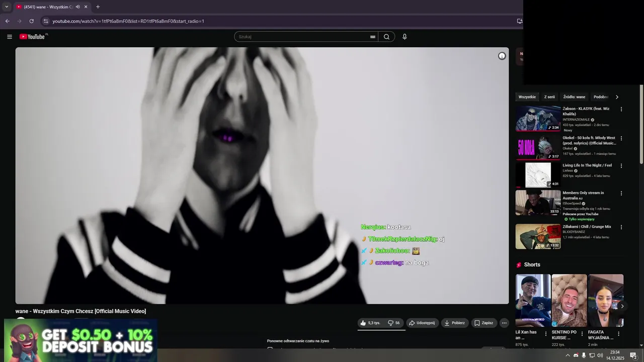Mute the tab via speaker icon

coord(77,7)
